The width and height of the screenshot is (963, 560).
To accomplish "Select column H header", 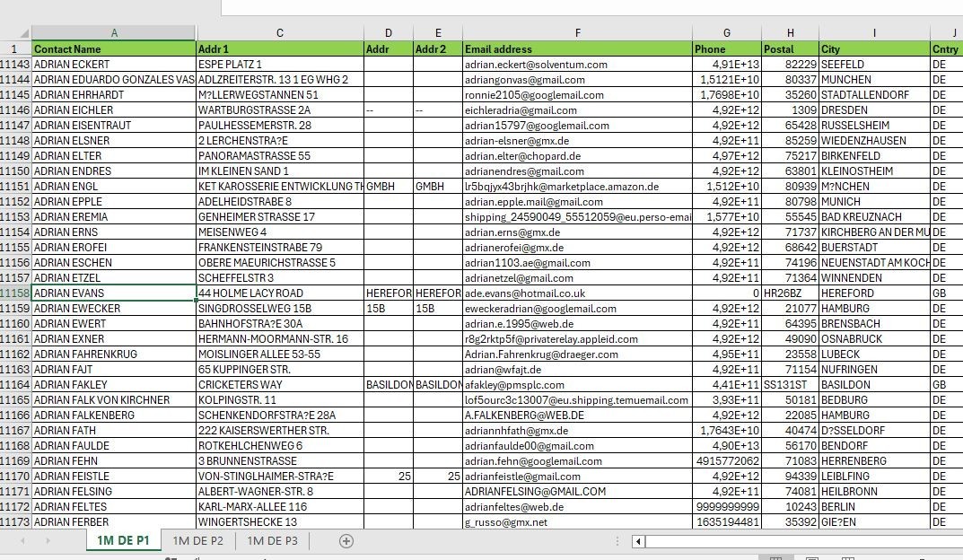I will (791, 33).
